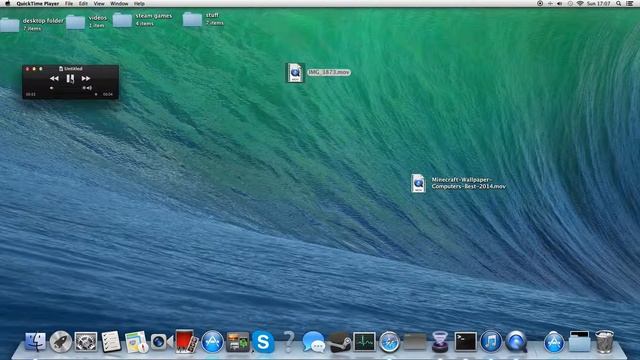This screenshot has width=640, height=360.
Task: Open the Wi-Fi menu bar icon
Action: coord(580,3)
